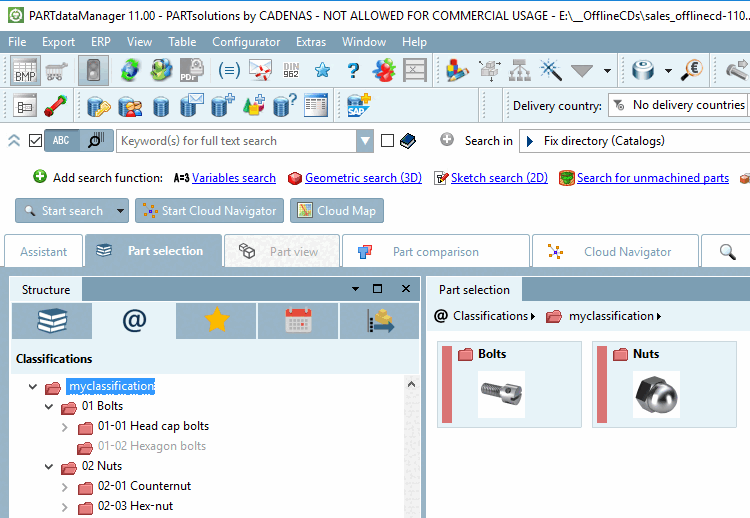This screenshot has height=518, width=750.
Task: Open the Extras menu
Action: click(x=311, y=42)
